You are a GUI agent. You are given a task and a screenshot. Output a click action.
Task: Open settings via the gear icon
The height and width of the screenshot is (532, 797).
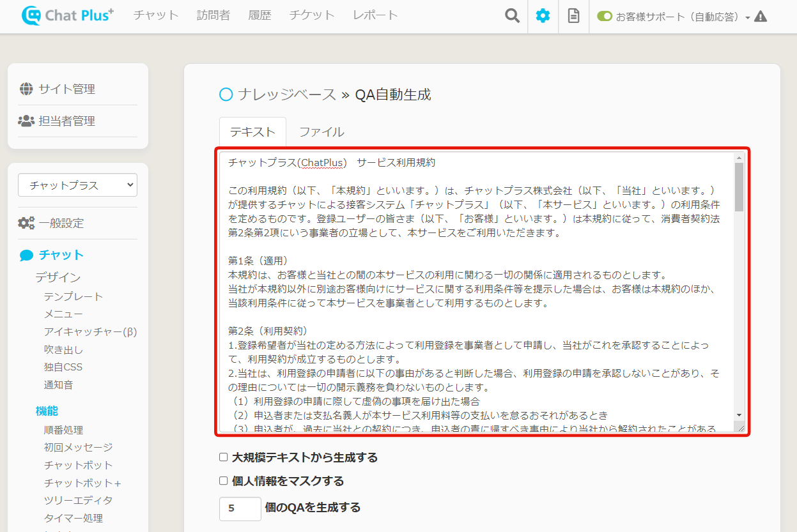543,16
